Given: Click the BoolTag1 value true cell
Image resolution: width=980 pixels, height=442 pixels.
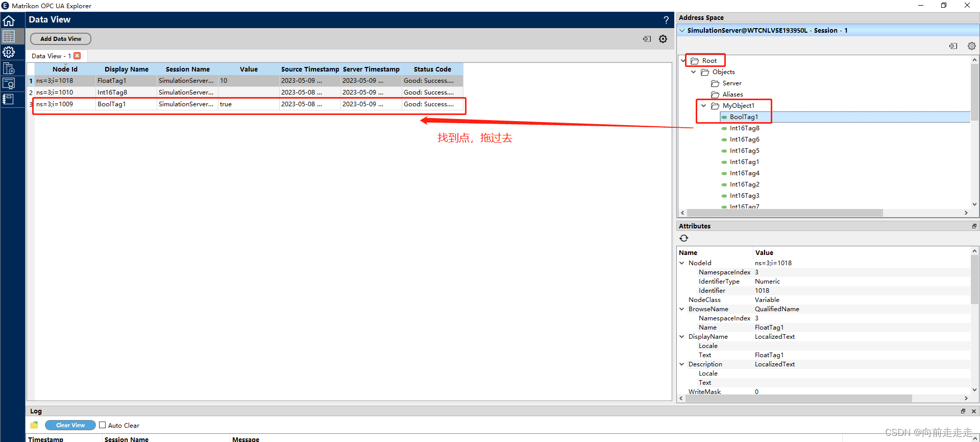Looking at the screenshot, I should coord(249,104).
